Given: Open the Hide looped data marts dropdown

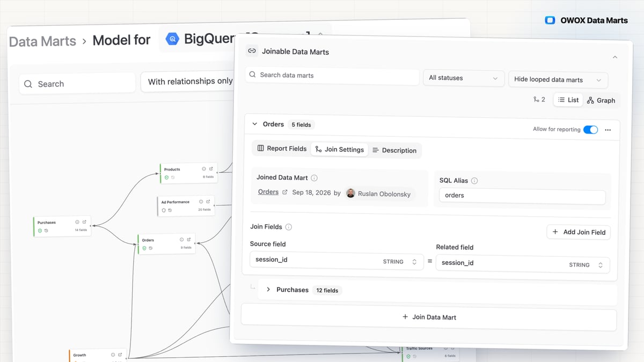Looking at the screenshot, I should 558,79.
